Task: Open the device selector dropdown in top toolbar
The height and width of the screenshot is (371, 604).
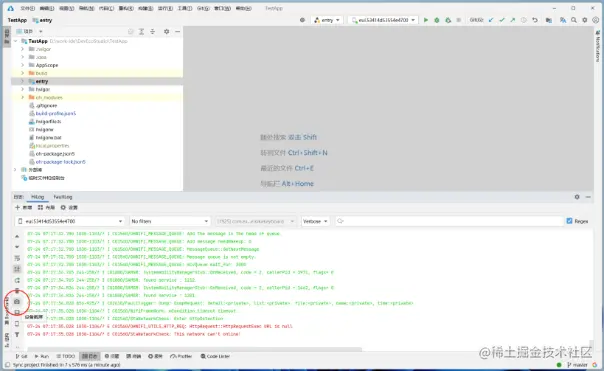Action: 383,20
